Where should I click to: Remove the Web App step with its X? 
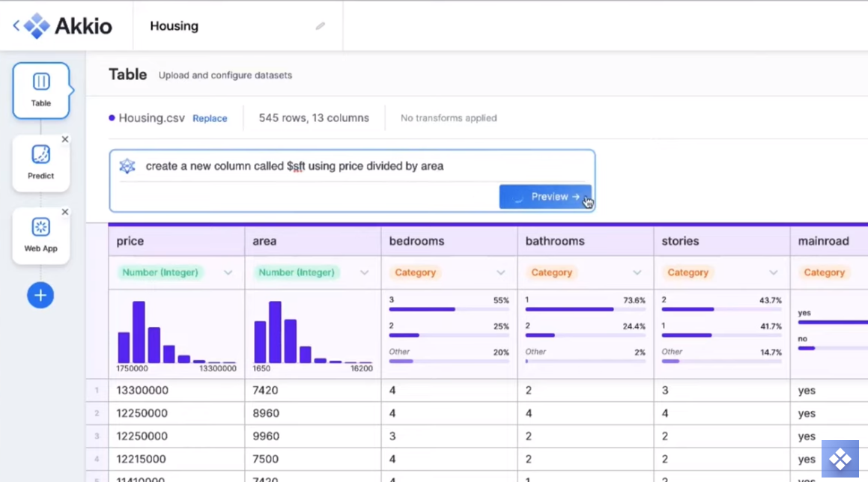pyautogui.click(x=64, y=212)
